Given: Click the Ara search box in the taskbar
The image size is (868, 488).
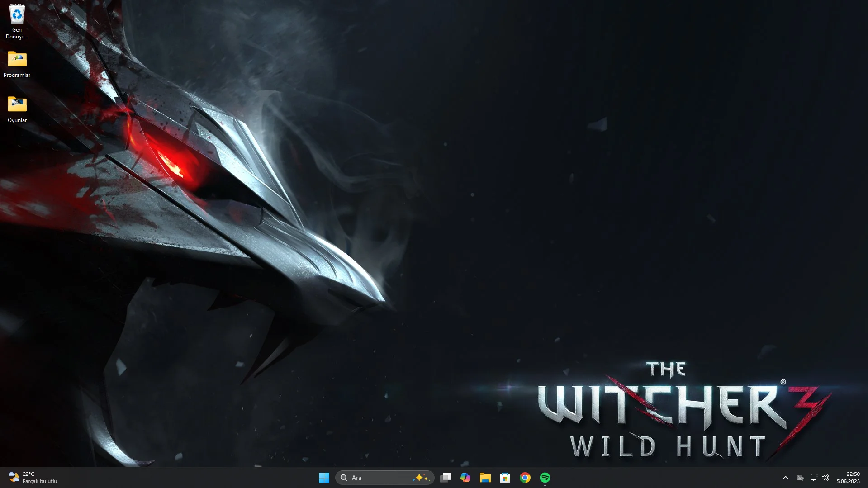Looking at the screenshot, I should pos(384,478).
